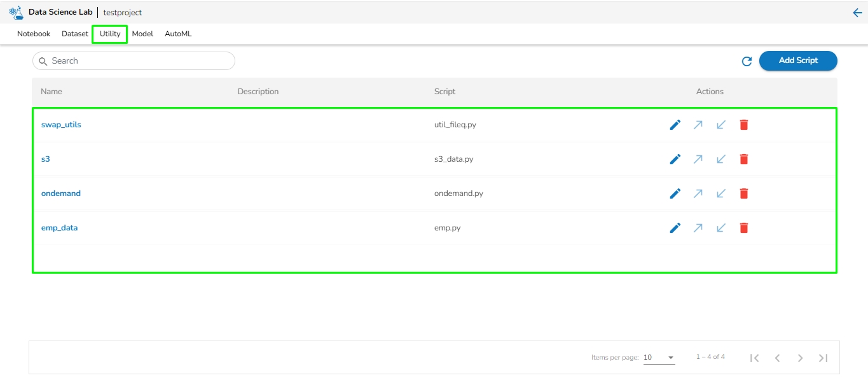Click the import arrow for s3
The height and width of the screenshot is (387, 868).
(721, 159)
